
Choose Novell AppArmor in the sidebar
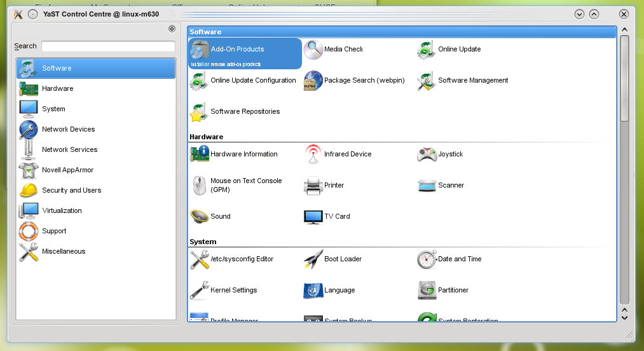pyautogui.click(x=67, y=170)
